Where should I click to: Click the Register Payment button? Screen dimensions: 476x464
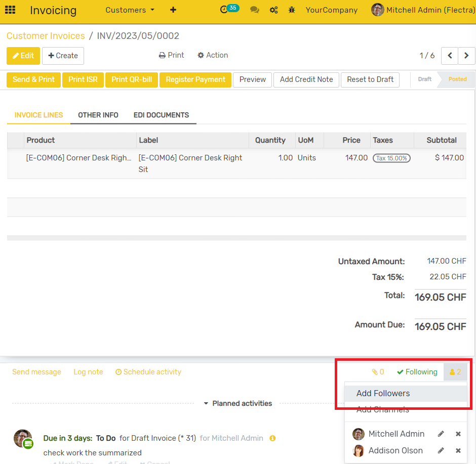click(195, 79)
